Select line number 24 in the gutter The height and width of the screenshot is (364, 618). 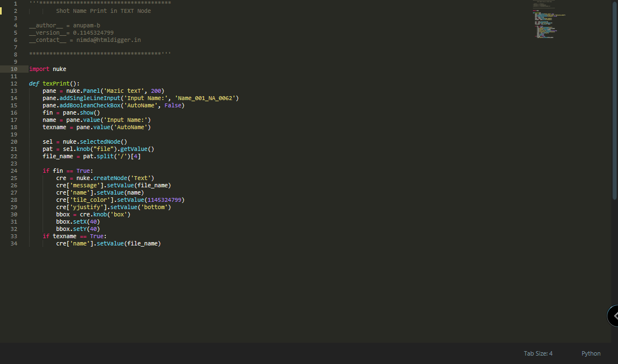[x=14, y=171]
